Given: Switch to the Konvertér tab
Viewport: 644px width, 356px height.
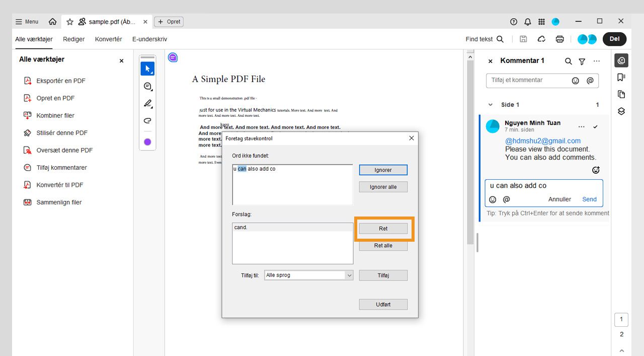Looking at the screenshot, I should (109, 39).
